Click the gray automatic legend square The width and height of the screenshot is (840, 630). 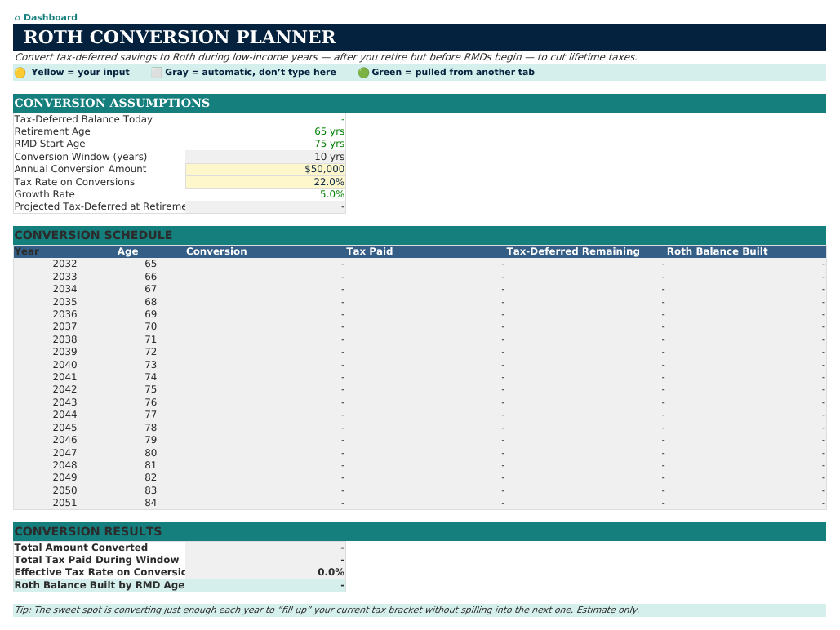tap(157, 73)
